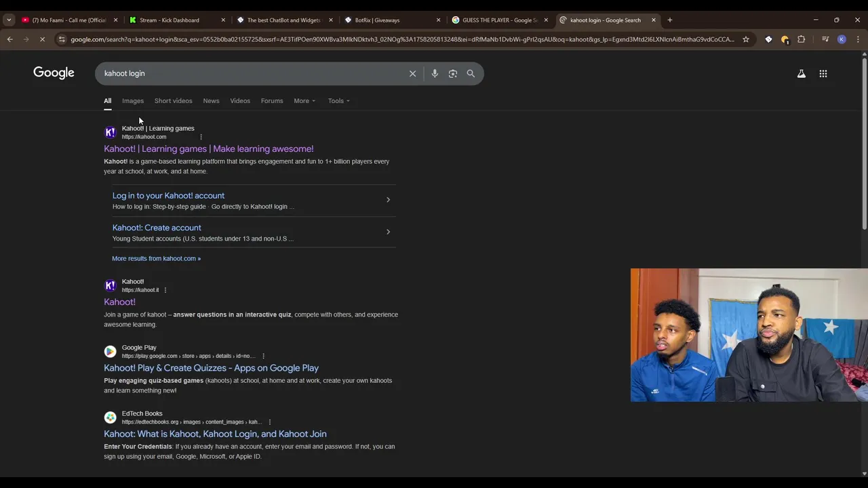Clear the search box with X icon
The image size is (868, 488).
click(x=412, y=73)
